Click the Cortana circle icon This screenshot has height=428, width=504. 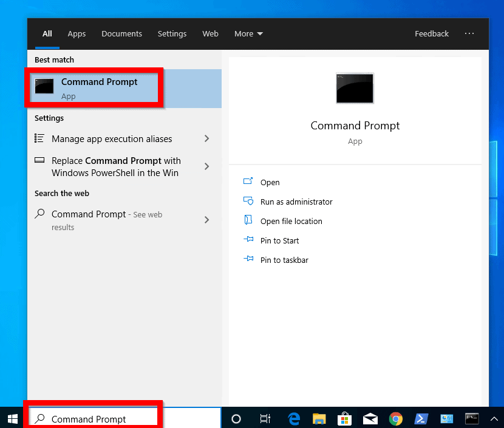(x=236, y=419)
